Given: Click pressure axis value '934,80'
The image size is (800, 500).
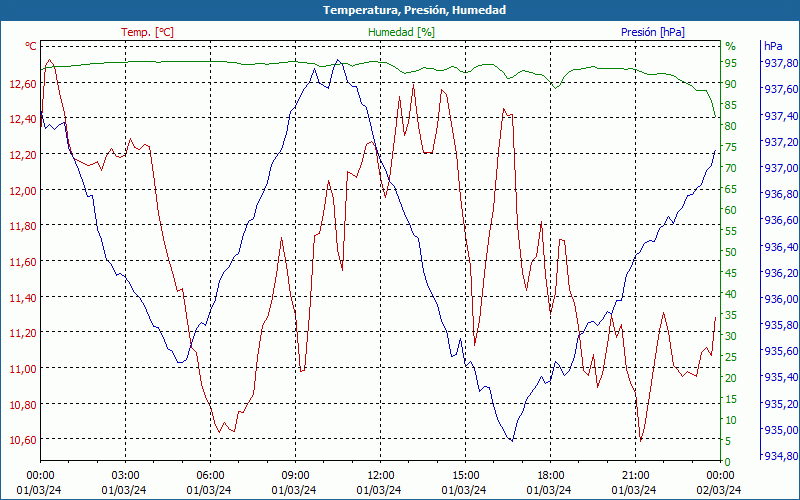Looking at the screenshot, I should [780, 456].
